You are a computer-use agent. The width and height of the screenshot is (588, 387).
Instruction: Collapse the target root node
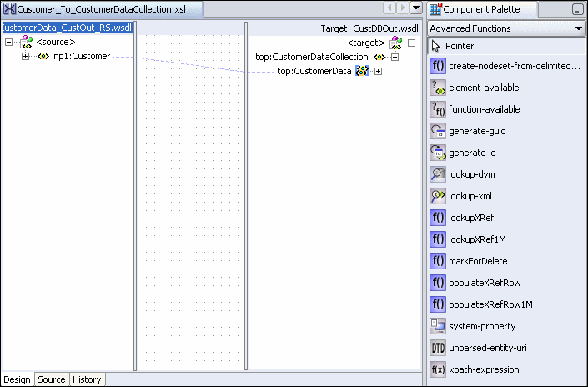(x=412, y=43)
